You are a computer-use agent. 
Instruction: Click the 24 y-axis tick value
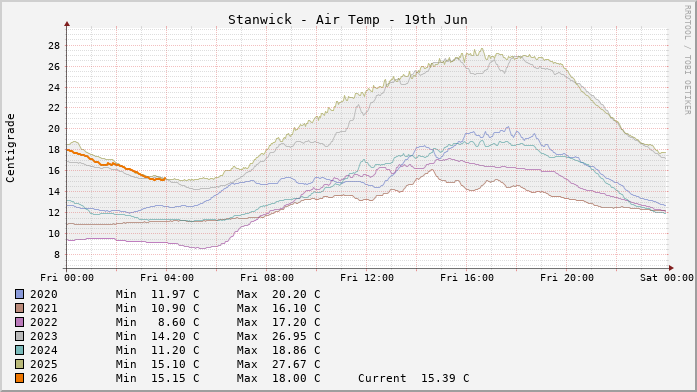pos(54,88)
